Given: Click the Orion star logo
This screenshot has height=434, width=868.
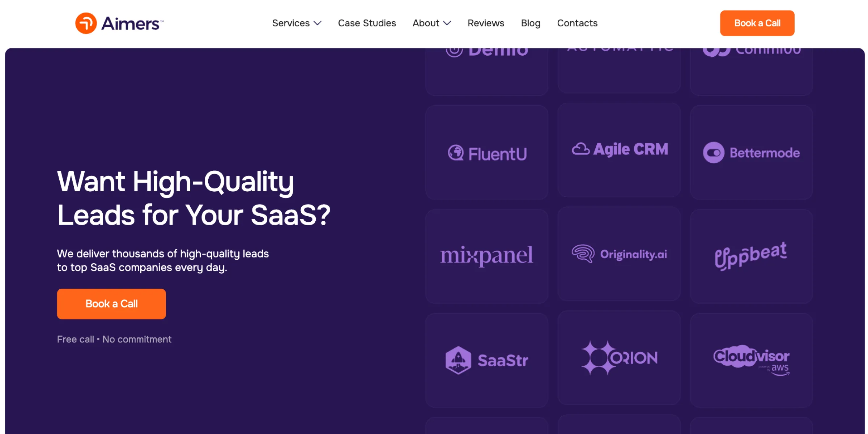Looking at the screenshot, I should [x=597, y=358].
